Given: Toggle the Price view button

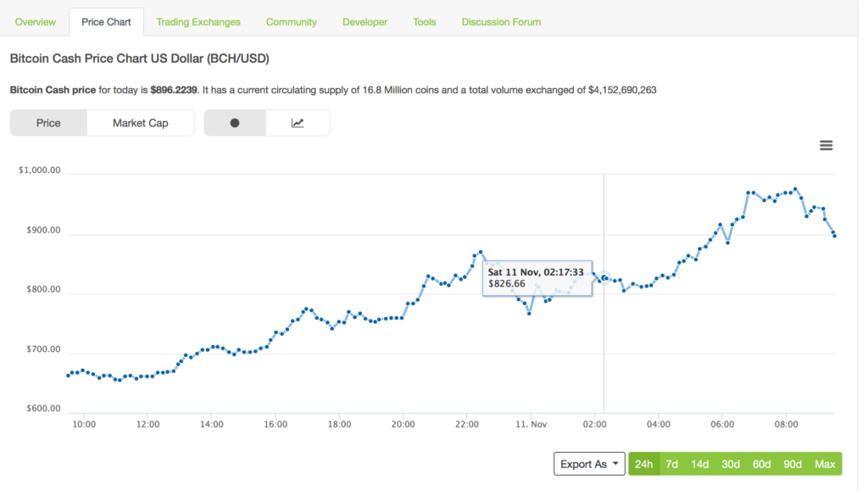Looking at the screenshot, I should coord(48,123).
